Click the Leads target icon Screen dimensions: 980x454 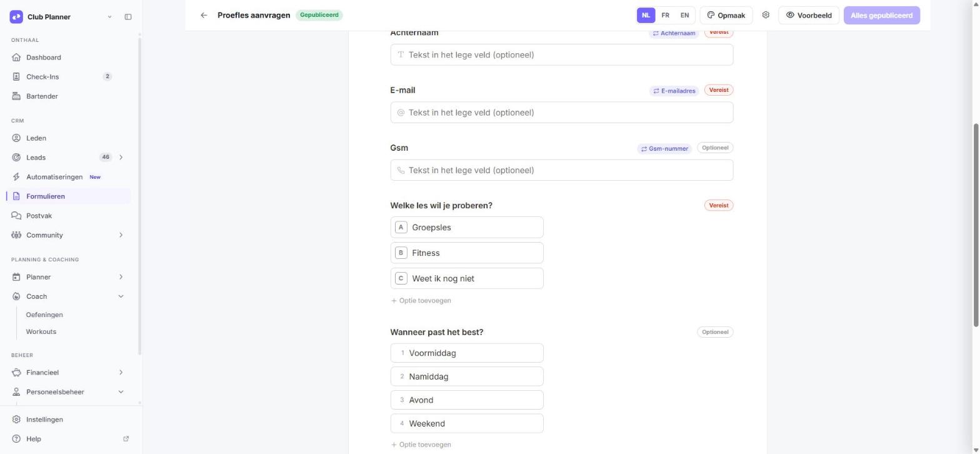pyautogui.click(x=16, y=158)
